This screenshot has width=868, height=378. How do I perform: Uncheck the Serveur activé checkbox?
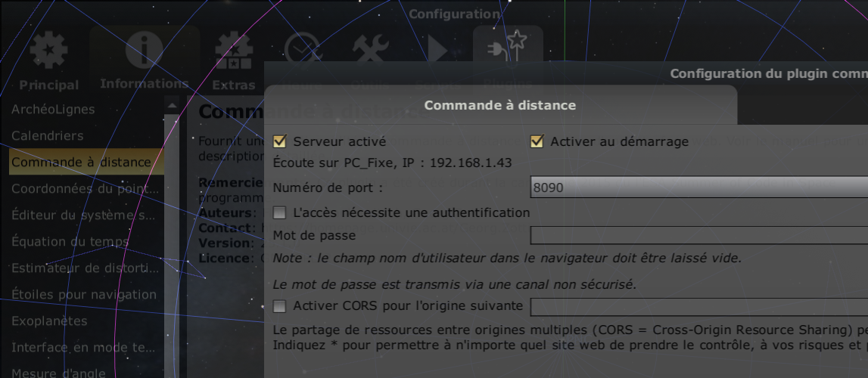point(279,141)
